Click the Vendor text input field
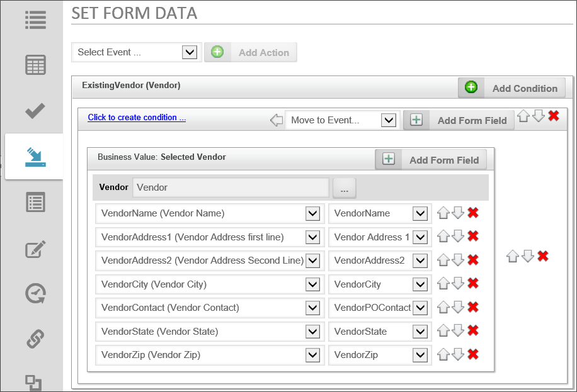 pyautogui.click(x=231, y=188)
